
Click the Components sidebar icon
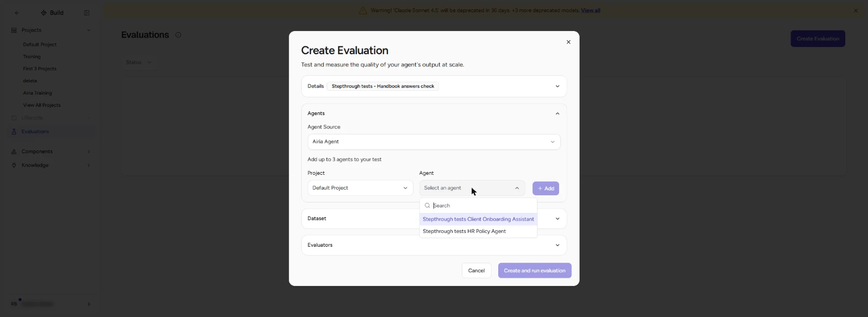[x=14, y=152]
